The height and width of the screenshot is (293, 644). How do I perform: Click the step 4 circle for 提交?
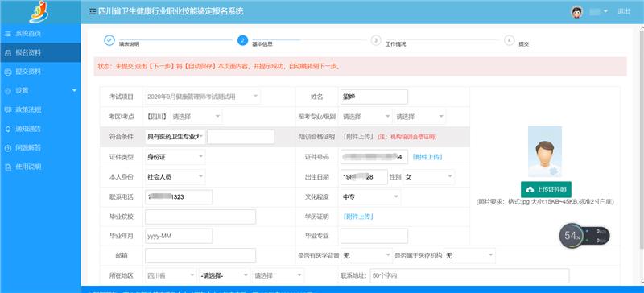509,40
